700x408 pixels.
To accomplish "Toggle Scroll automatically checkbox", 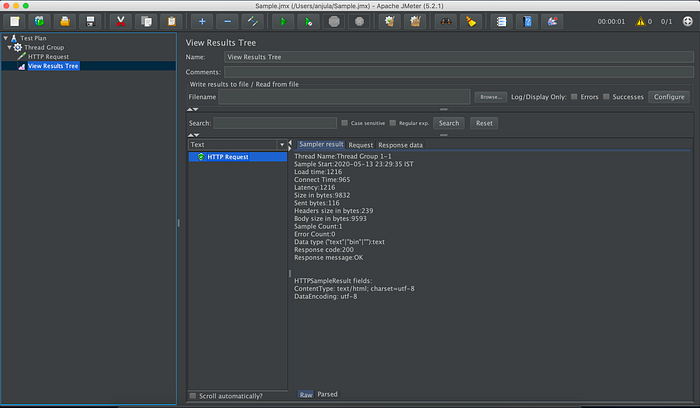I will [193, 396].
